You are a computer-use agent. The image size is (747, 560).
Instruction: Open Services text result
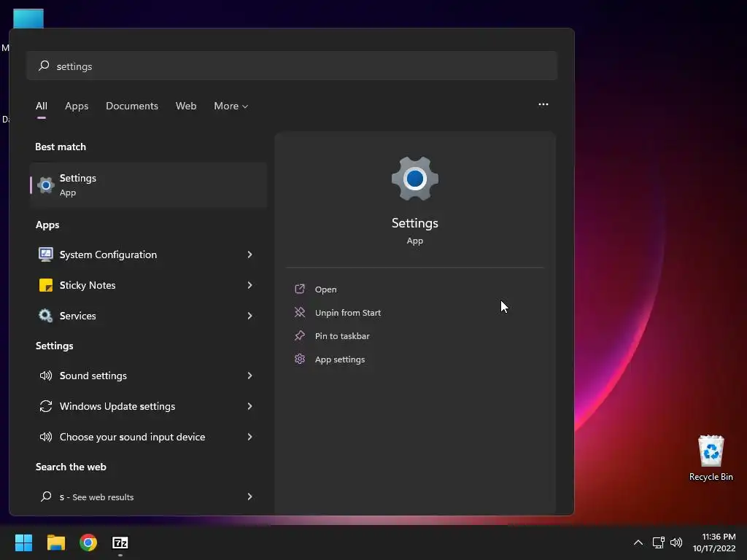click(77, 315)
